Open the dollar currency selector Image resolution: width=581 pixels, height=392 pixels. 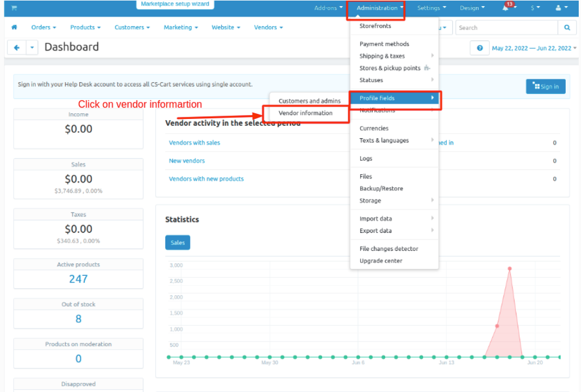[535, 8]
